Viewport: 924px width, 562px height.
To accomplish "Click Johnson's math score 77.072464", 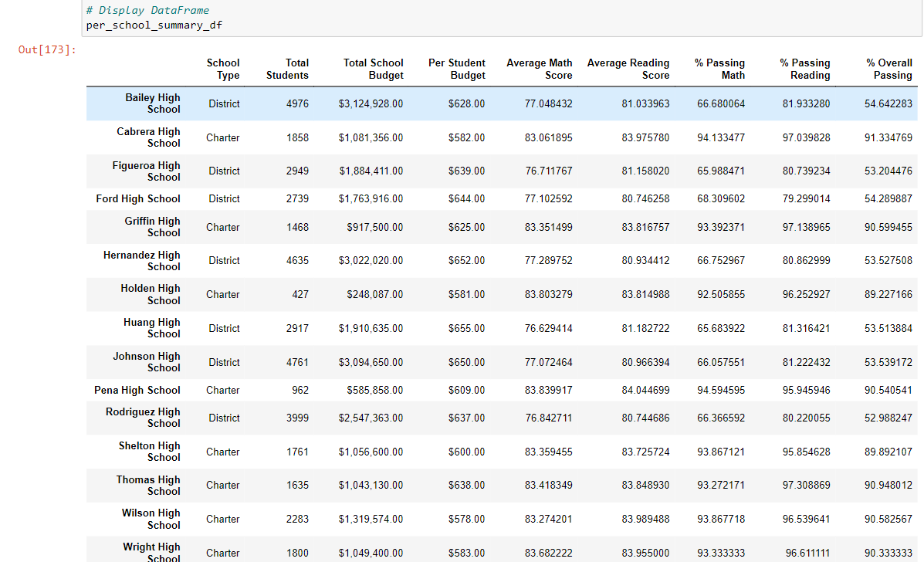I will pyautogui.click(x=549, y=362).
